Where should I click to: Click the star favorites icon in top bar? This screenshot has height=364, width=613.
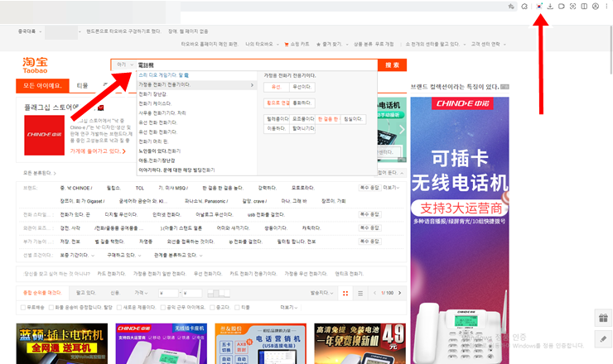pyautogui.click(x=318, y=45)
